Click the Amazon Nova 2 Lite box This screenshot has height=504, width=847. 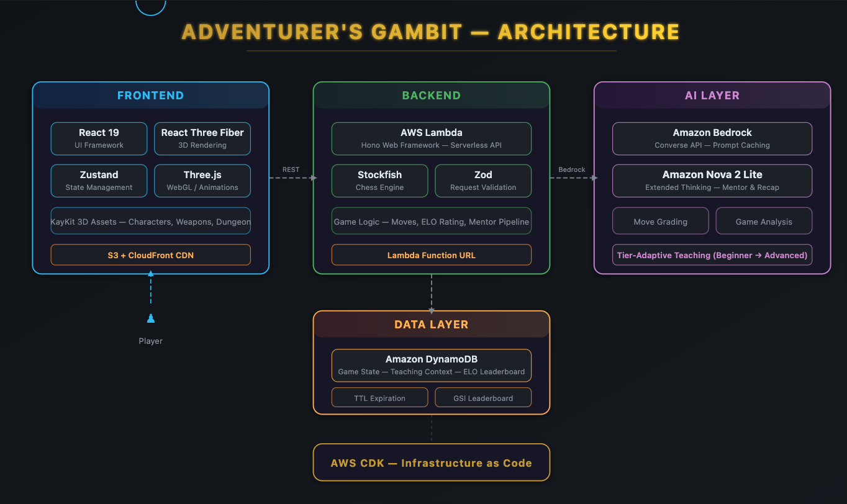(712, 181)
